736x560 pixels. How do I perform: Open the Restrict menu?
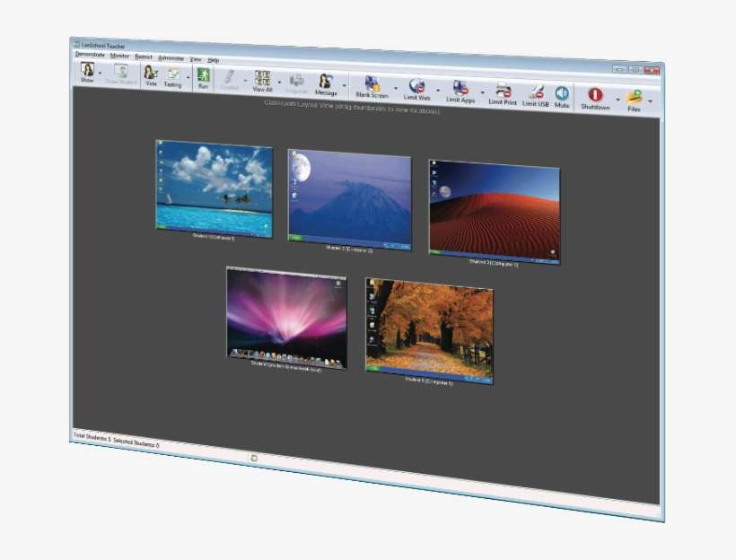[x=143, y=57]
